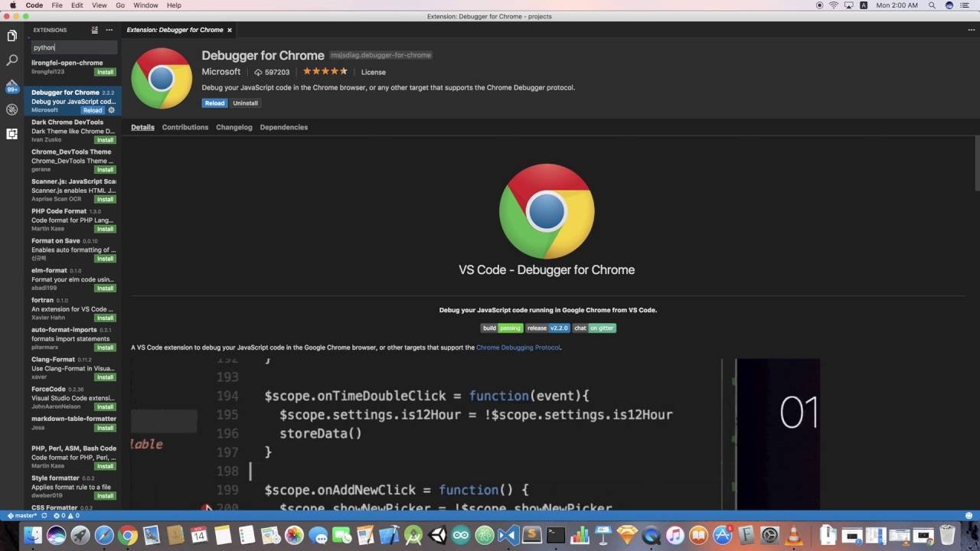
Task: Open the Edit menu
Action: (77, 5)
